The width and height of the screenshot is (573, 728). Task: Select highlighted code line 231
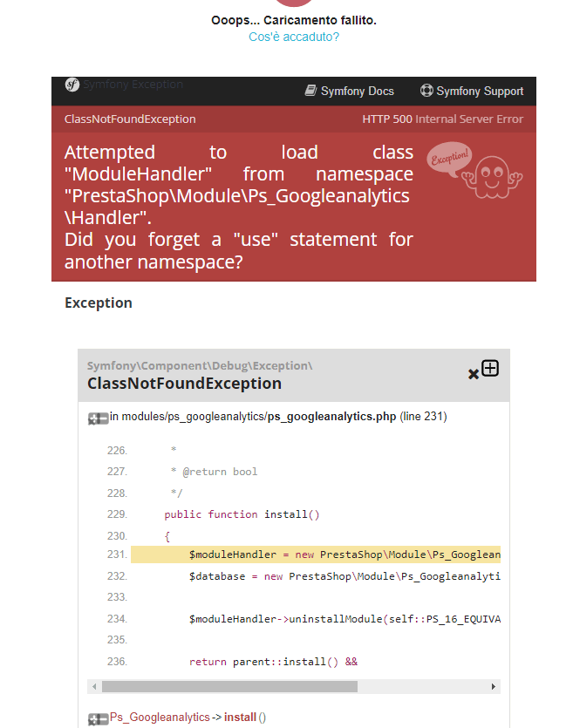316,555
